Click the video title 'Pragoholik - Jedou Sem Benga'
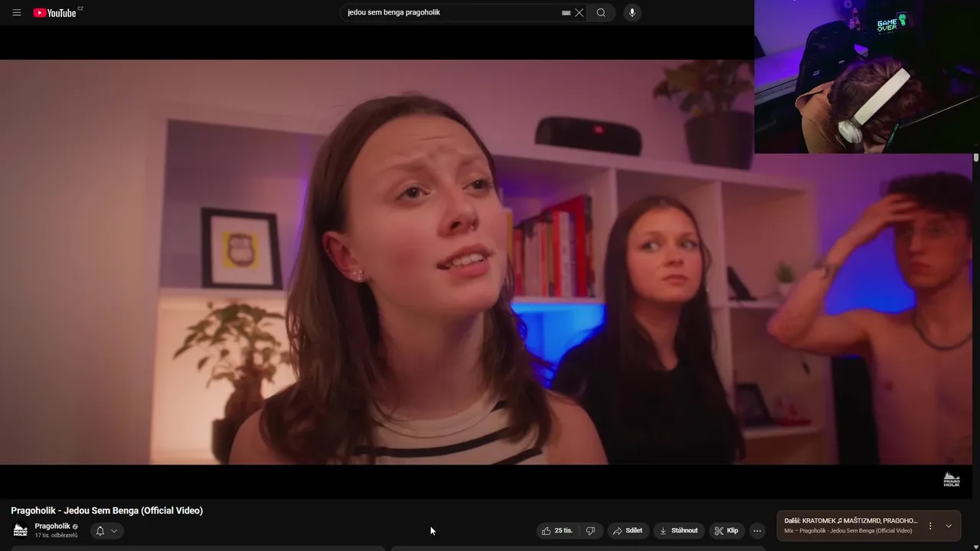This screenshot has width=980, height=551. [x=106, y=510]
